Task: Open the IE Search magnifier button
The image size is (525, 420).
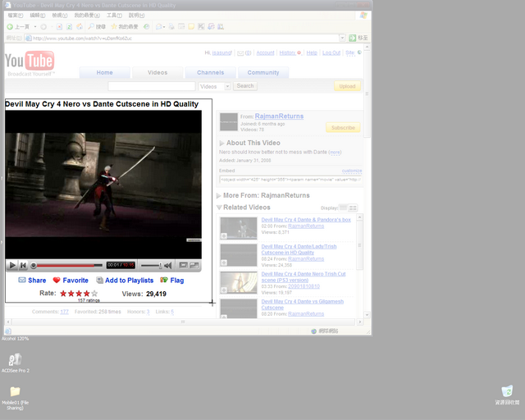Action: click(97, 27)
